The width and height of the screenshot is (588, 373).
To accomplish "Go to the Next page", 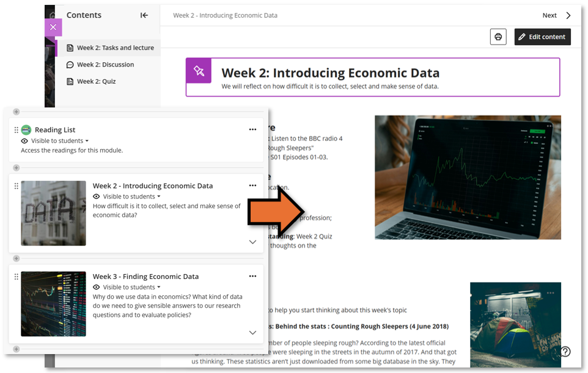I will tap(556, 15).
